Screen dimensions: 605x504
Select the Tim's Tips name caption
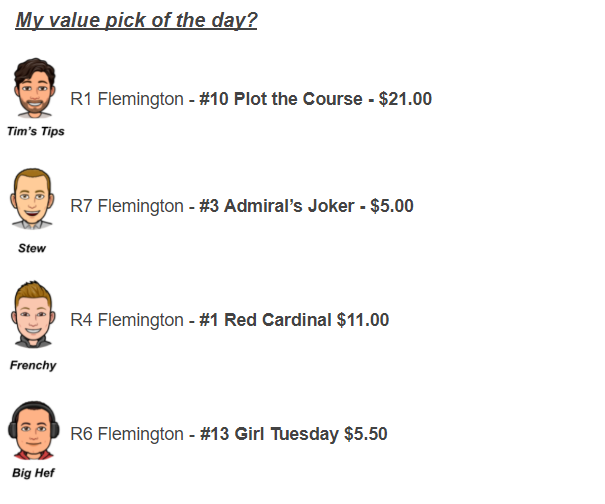click(x=36, y=131)
